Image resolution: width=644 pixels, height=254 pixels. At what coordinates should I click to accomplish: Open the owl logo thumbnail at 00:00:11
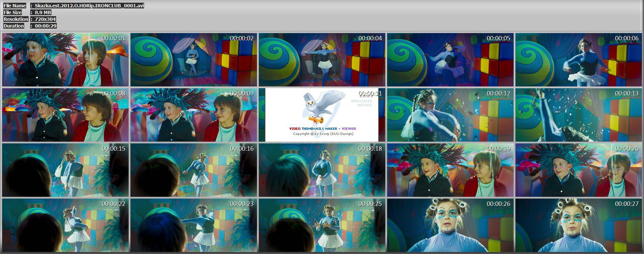pyautogui.click(x=322, y=115)
